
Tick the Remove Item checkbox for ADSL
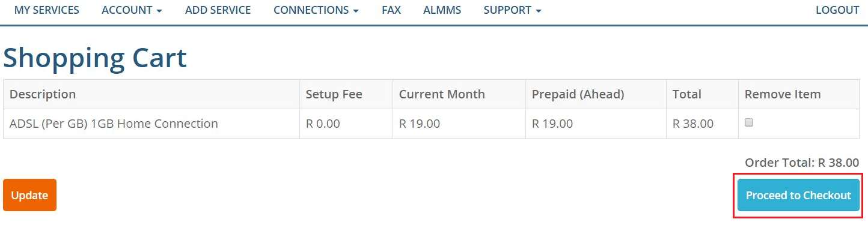[x=749, y=122]
